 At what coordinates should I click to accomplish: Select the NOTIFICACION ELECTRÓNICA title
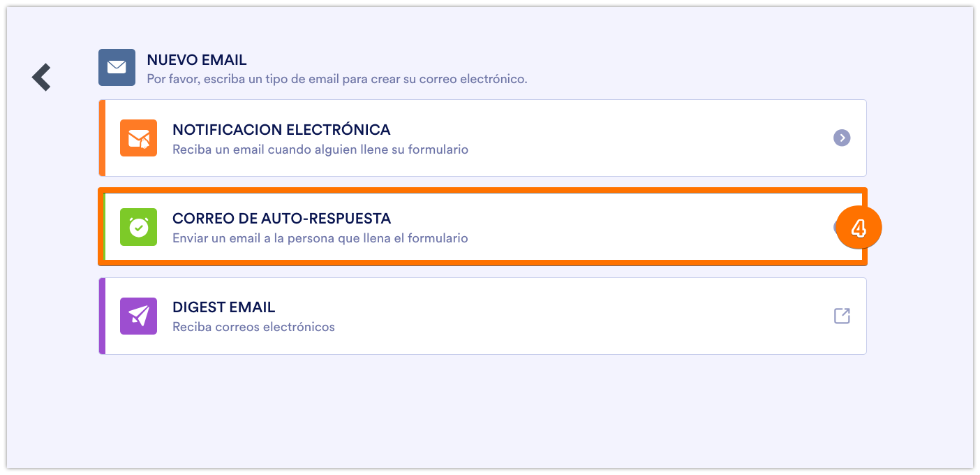coord(281,130)
